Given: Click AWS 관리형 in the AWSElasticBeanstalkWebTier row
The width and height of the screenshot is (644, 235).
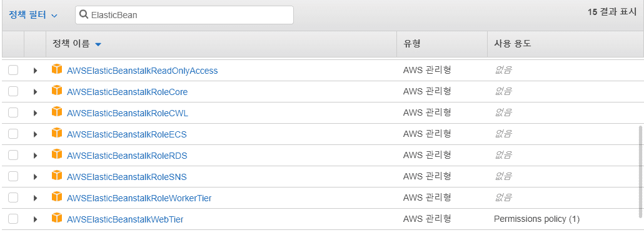Looking at the screenshot, I should click(x=427, y=219).
